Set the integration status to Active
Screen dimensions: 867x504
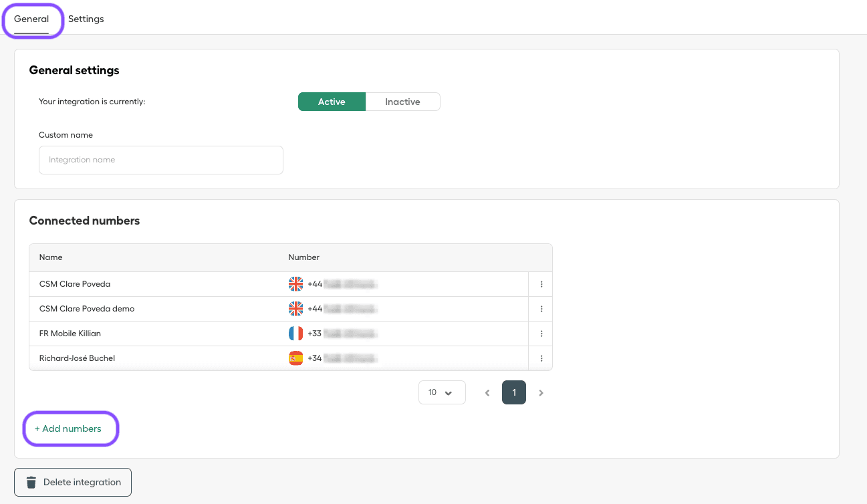pos(332,101)
